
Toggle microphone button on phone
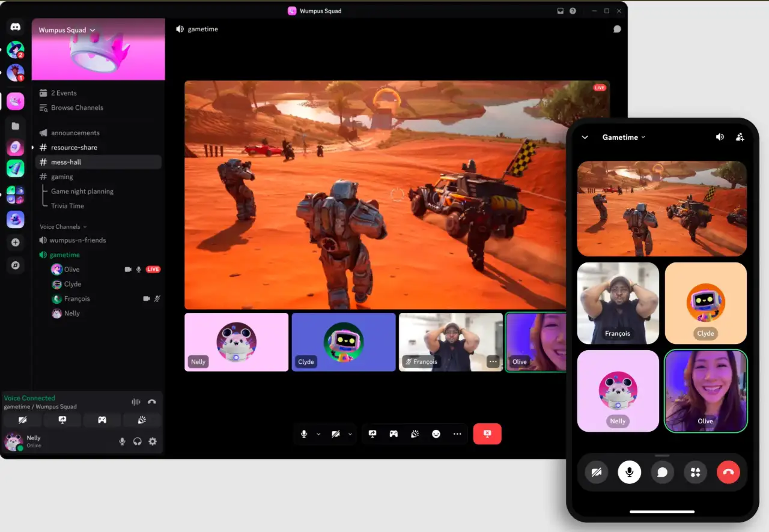pos(630,473)
